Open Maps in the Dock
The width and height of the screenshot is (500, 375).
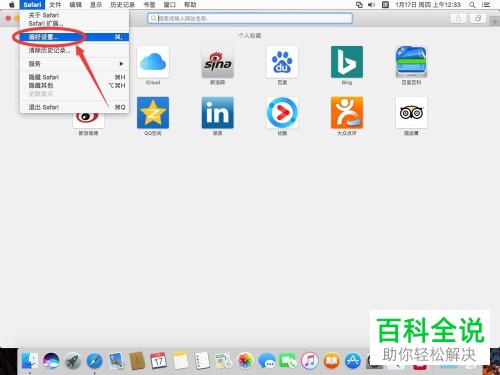click(224, 361)
